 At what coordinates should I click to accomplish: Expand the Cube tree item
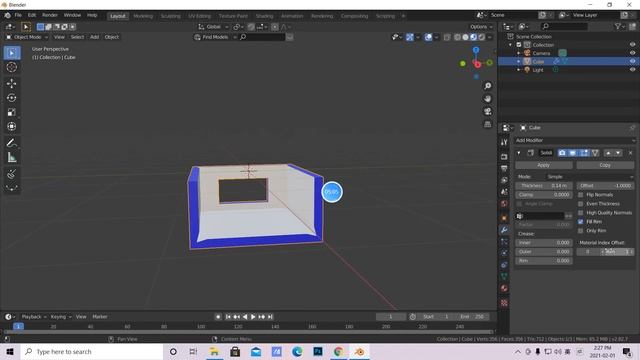coord(518,62)
